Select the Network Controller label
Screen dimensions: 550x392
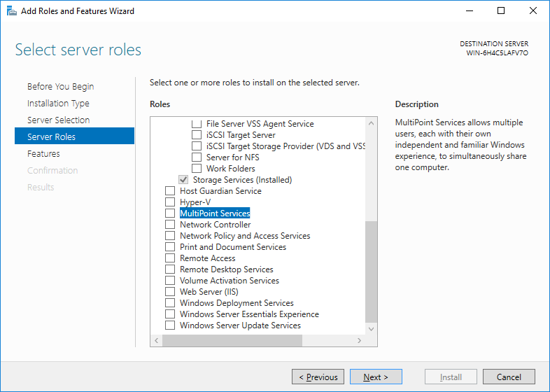(215, 225)
